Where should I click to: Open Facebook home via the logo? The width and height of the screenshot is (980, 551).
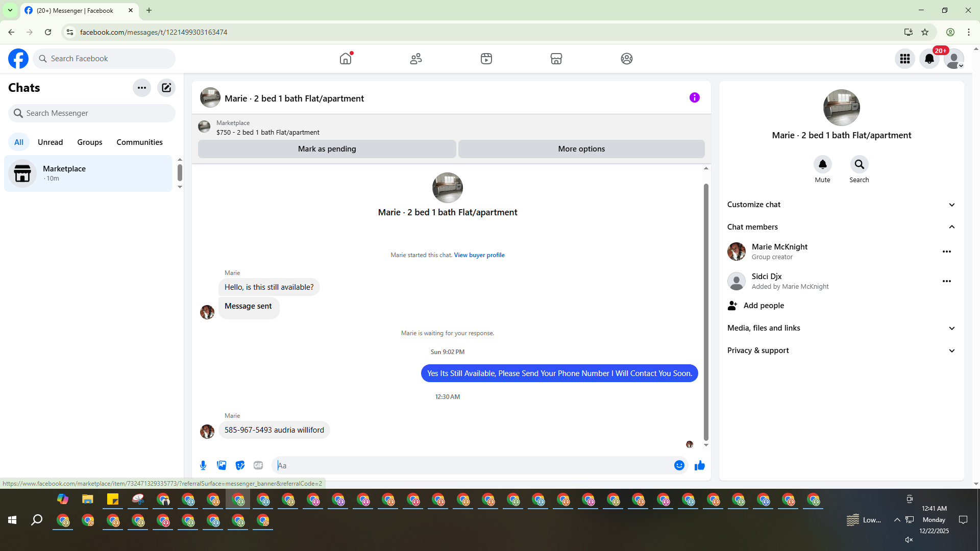click(18, 59)
